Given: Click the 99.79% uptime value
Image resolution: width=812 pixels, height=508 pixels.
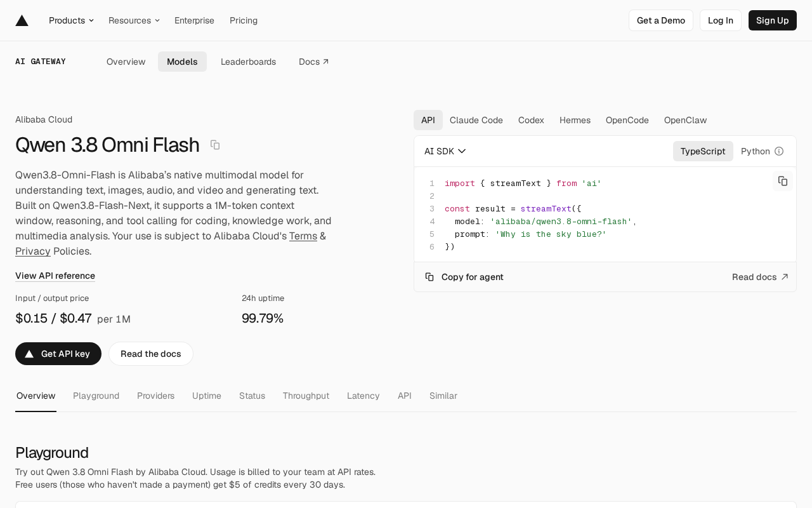Looking at the screenshot, I should coord(263,318).
